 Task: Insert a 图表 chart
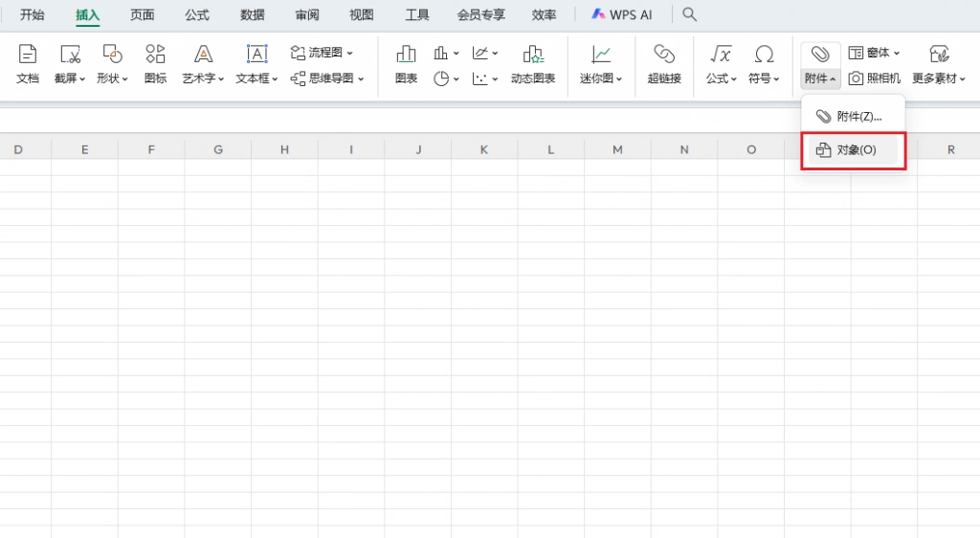point(406,64)
